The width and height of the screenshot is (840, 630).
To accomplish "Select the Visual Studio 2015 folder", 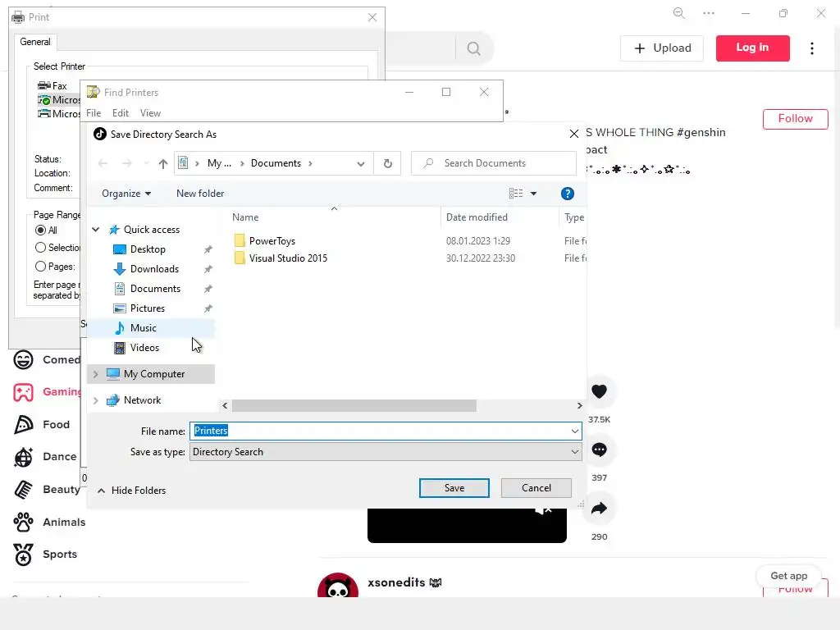I will [x=288, y=258].
